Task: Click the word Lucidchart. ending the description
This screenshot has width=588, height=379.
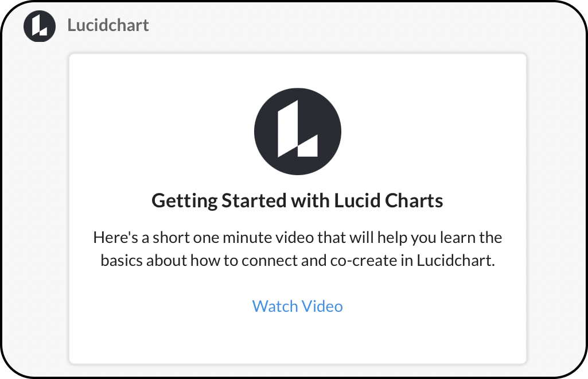Action: (455, 261)
